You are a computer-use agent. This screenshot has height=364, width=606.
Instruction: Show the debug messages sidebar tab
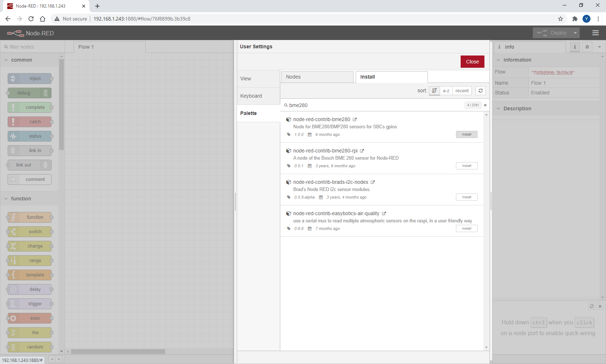click(587, 47)
